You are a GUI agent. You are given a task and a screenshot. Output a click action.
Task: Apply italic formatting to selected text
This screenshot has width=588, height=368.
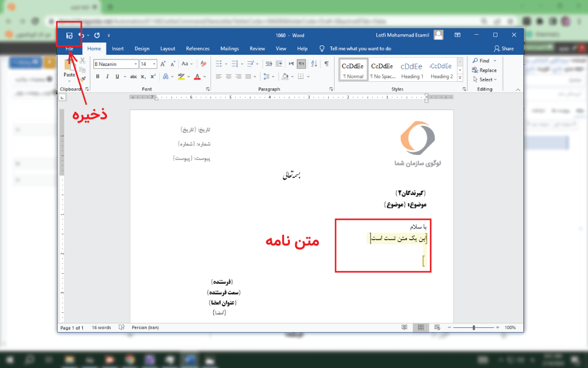click(x=107, y=77)
